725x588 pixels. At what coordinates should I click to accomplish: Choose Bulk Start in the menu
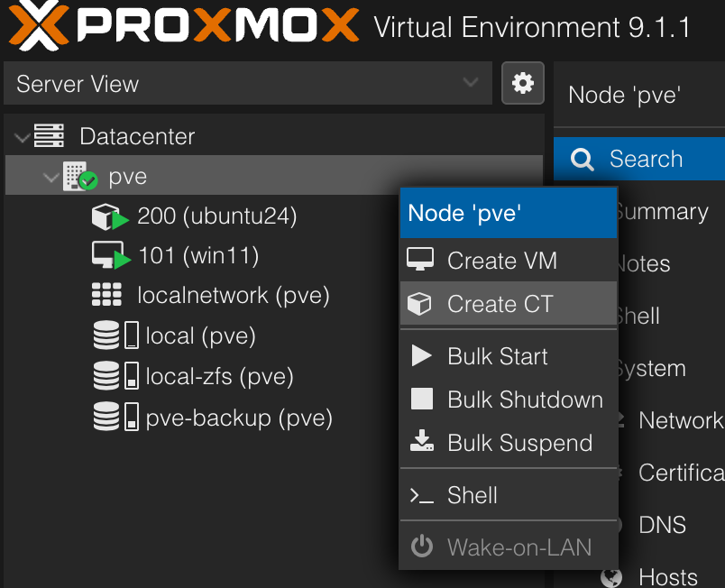tap(509, 356)
